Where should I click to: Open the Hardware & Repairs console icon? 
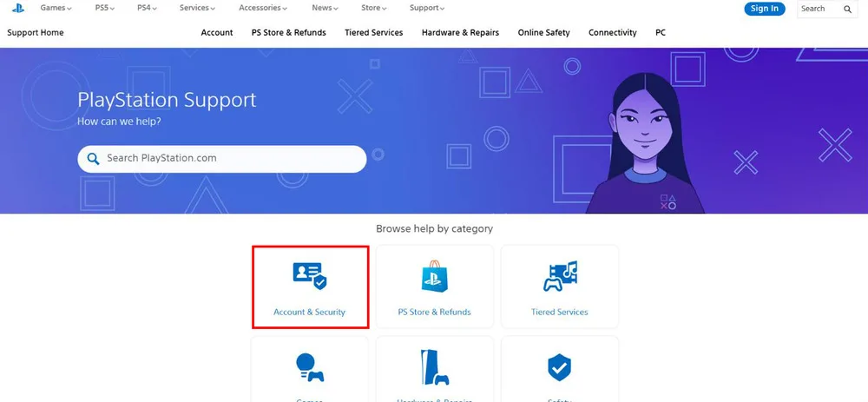point(435,367)
